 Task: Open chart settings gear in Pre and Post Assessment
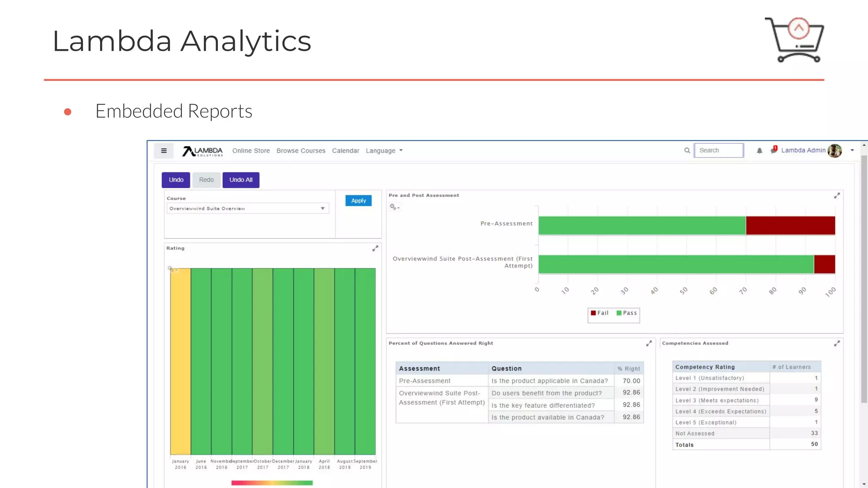click(x=395, y=207)
